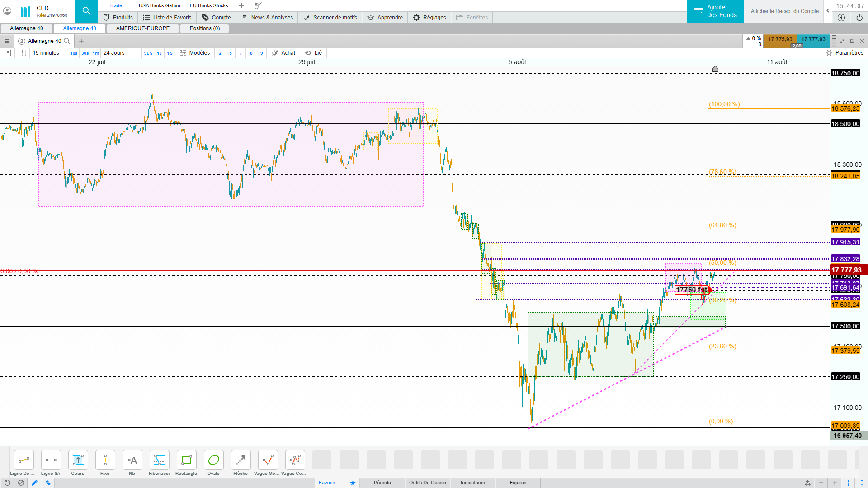Select the Ligne S/r tool
Screen dimensions: 868x488
(51, 460)
